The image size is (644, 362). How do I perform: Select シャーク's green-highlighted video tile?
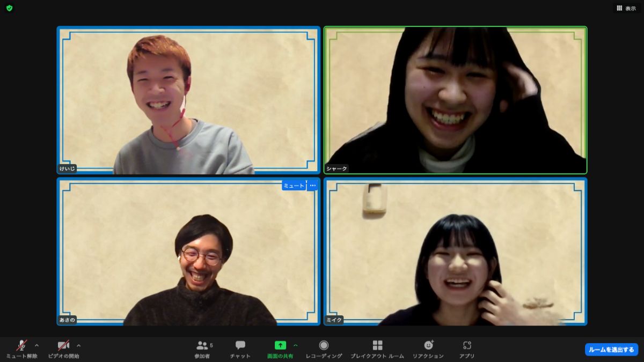coord(455,100)
